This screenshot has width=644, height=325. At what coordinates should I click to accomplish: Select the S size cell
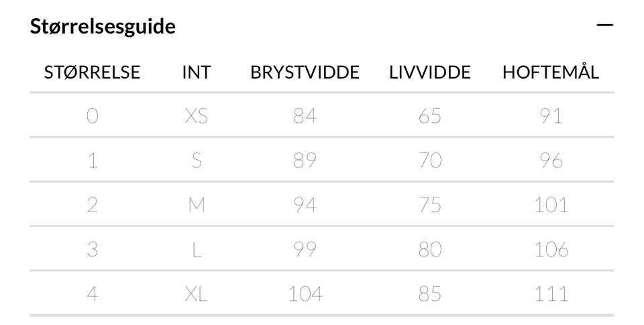(x=196, y=161)
